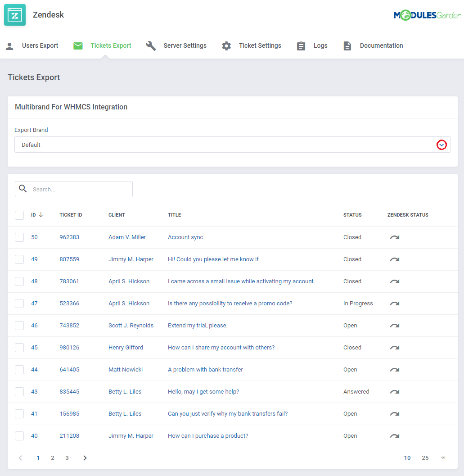
Task: Open ticket 'Extend my trial, please.'
Action: coord(198,326)
